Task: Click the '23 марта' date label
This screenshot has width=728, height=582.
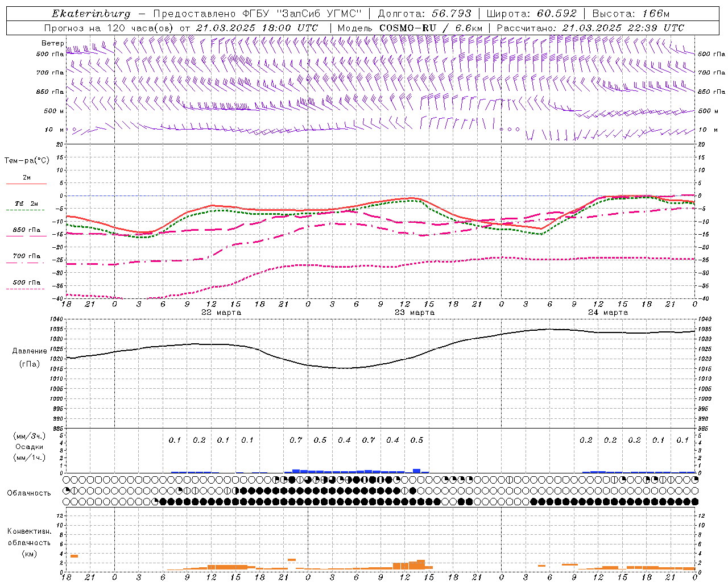Action: 415,313
